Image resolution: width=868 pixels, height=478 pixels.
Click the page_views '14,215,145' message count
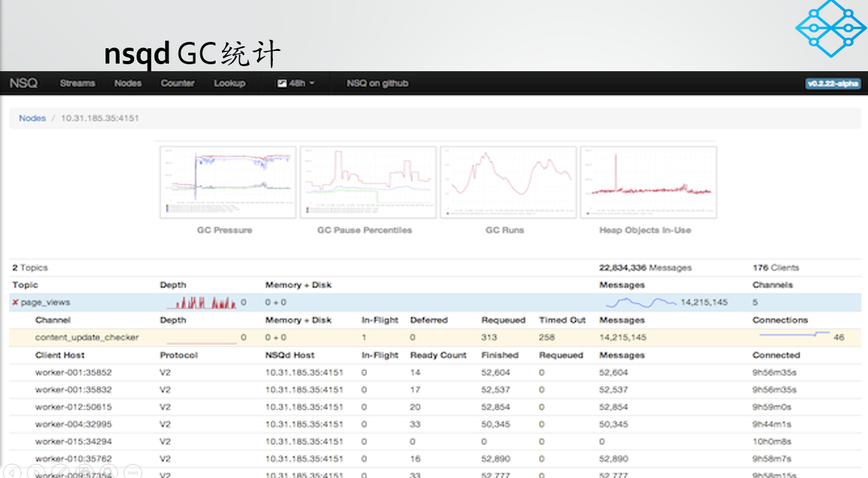pos(704,303)
